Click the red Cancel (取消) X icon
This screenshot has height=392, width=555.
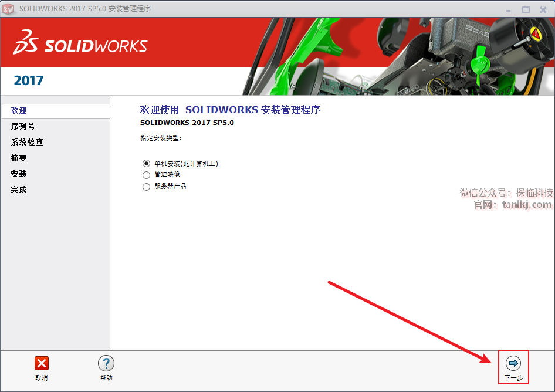click(x=41, y=363)
